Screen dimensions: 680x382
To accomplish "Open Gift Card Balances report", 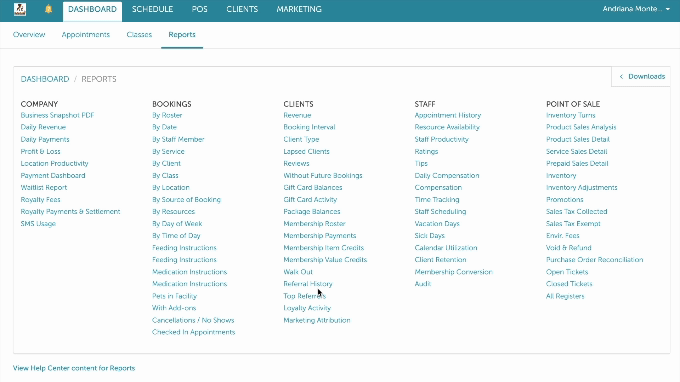I will tap(313, 188).
